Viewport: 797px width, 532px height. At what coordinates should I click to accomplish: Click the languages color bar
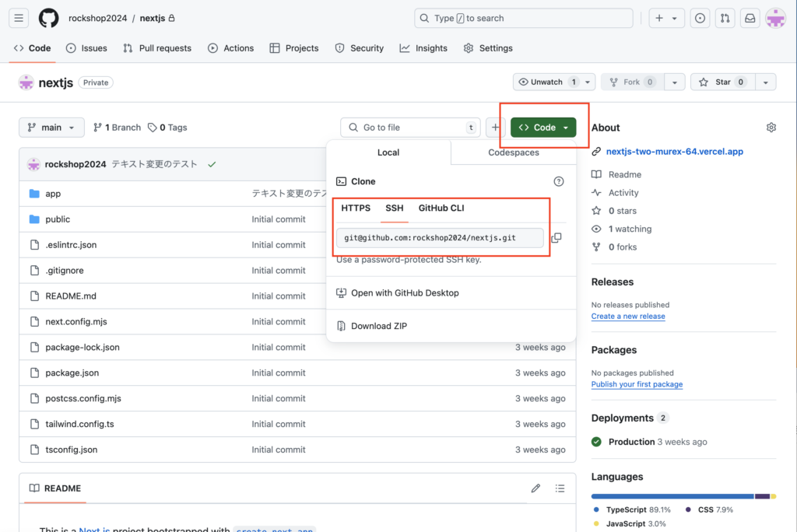click(683, 496)
